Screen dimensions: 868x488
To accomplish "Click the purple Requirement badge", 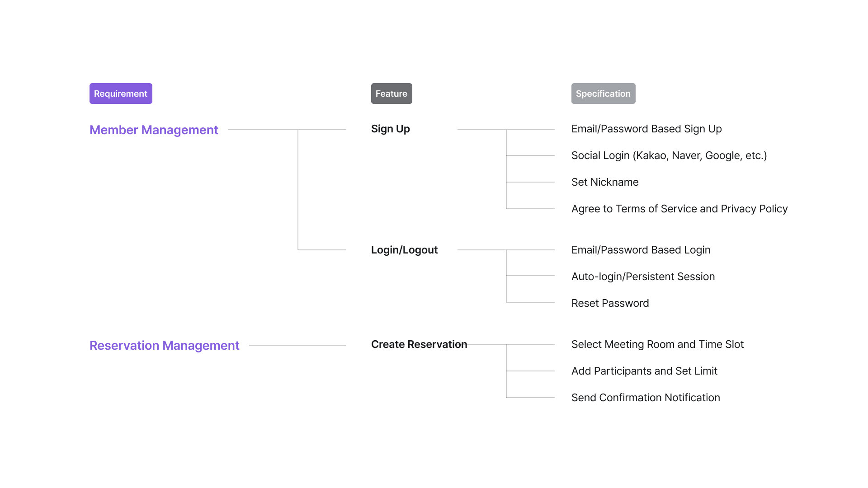I will pyautogui.click(x=121, y=94).
